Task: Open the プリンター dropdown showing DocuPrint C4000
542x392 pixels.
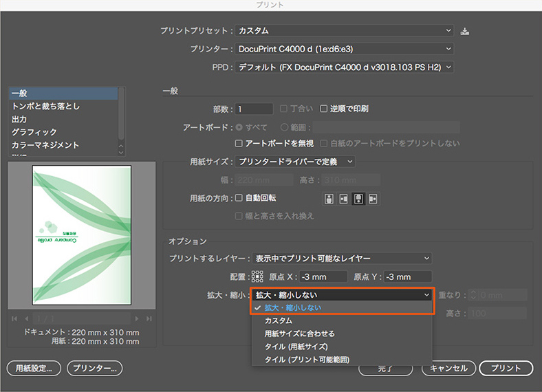Action: point(345,49)
